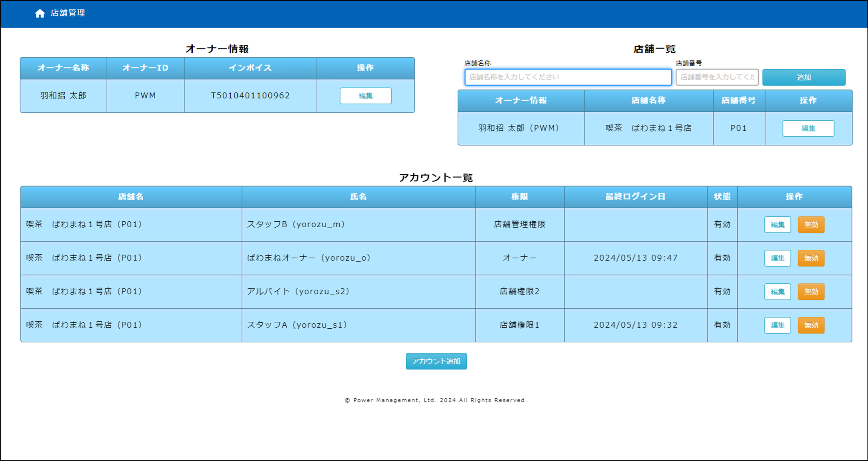The width and height of the screenshot is (868, 461).
Task: Click the 店舗管理権限 permission cell
Action: coord(519,224)
